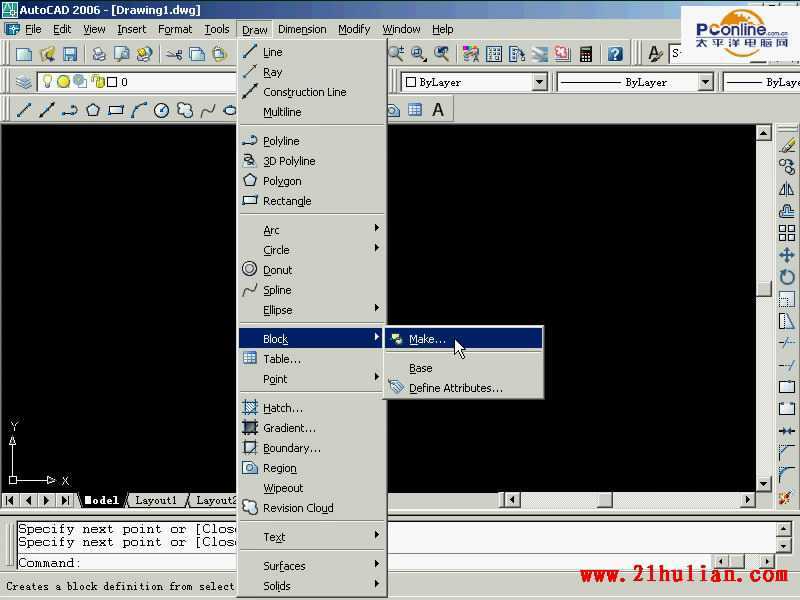800x600 pixels.
Task: Click the last-tab navigation arrow button
Action: pos(65,500)
